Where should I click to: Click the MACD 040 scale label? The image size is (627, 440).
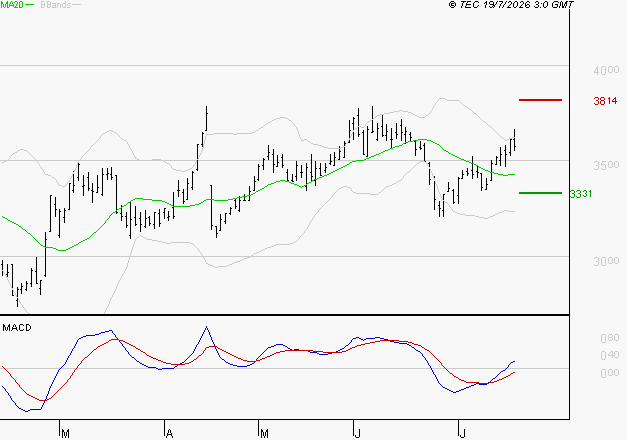pyautogui.click(x=610, y=355)
